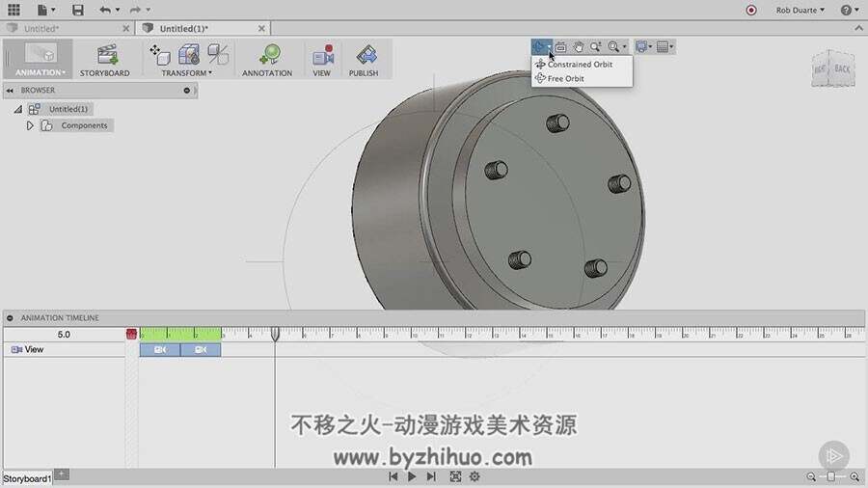Select the first View camera action

click(x=160, y=350)
